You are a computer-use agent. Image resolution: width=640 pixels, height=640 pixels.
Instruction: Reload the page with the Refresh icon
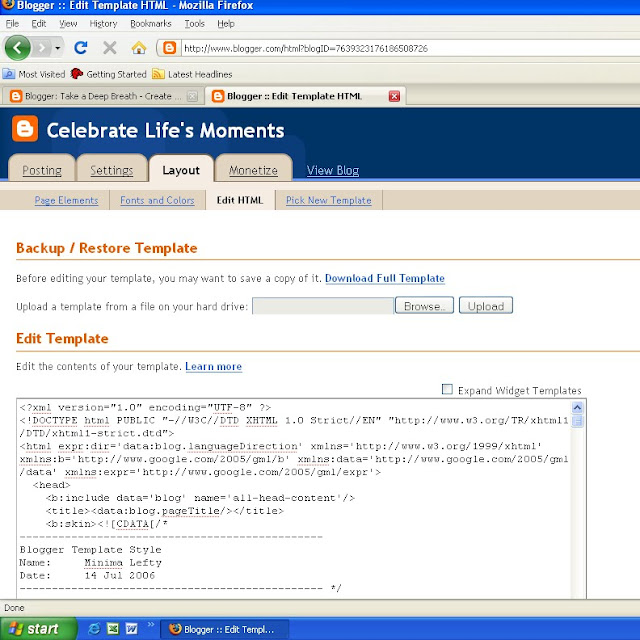(x=81, y=48)
